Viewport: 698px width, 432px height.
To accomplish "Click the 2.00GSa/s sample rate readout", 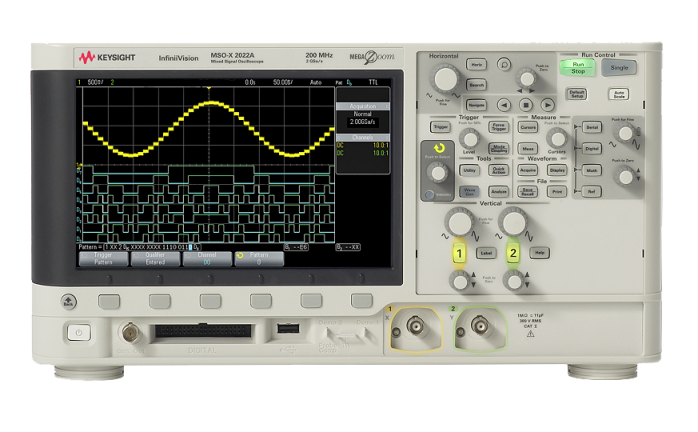I will coord(362,122).
